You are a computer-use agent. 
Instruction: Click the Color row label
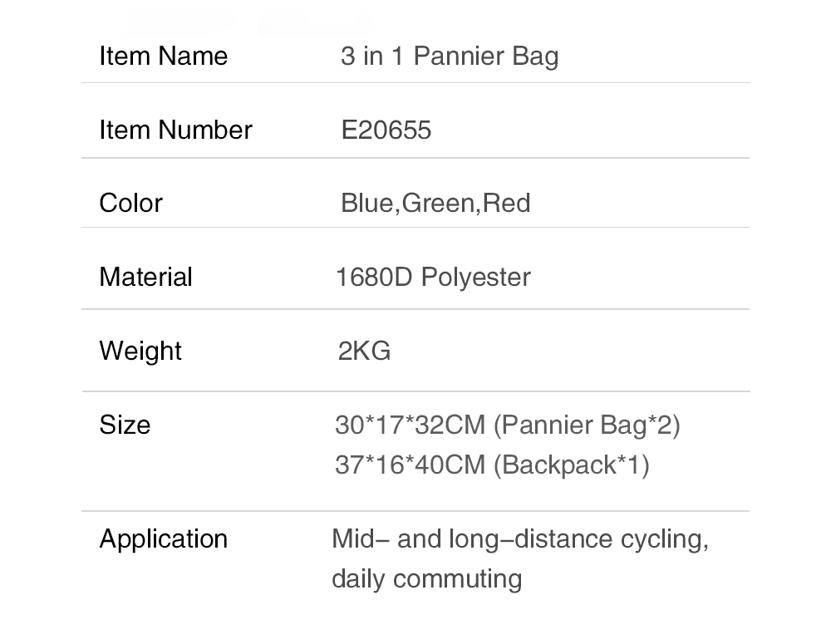[x=130, y=204]
